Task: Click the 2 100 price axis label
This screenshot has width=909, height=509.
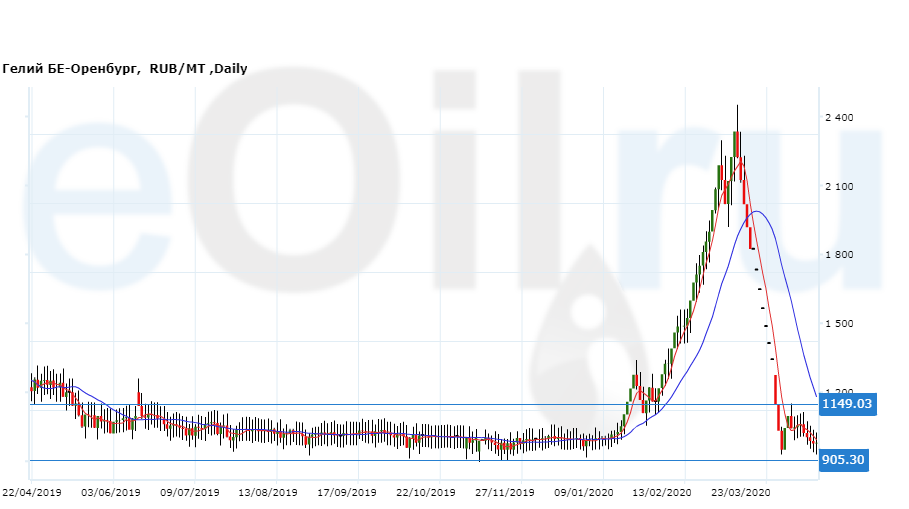Action: [x=838, y=187]
